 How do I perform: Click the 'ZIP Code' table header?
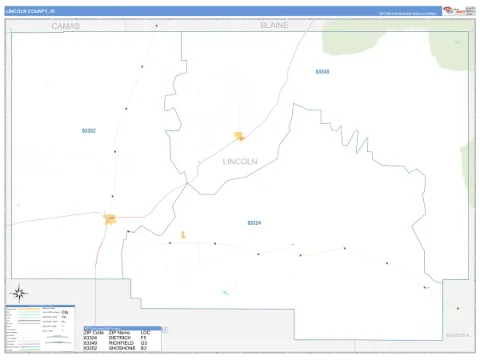point(94,333)
